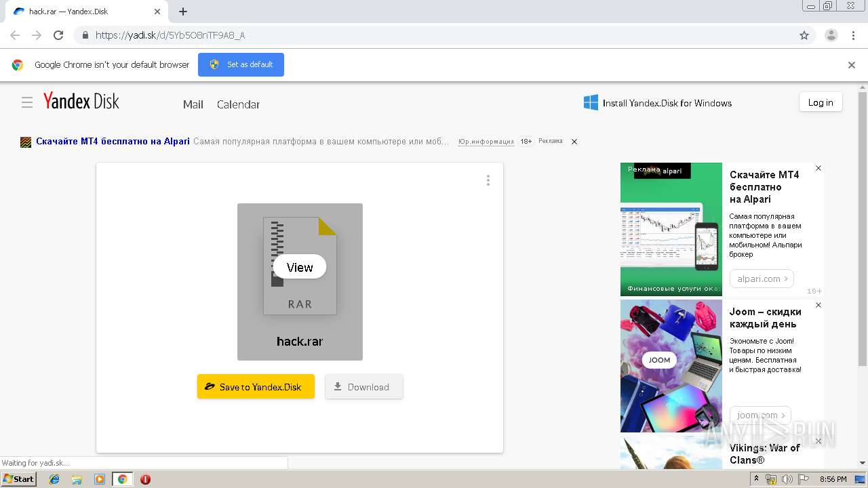
Task: Save file to Yandex.Disk
Action: [256, 386]
